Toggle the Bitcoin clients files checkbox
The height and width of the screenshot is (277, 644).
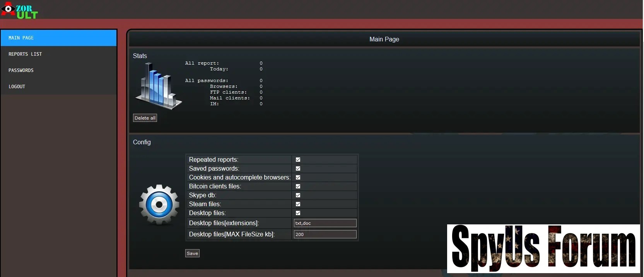pyautogui.click(x=298, y=186)
